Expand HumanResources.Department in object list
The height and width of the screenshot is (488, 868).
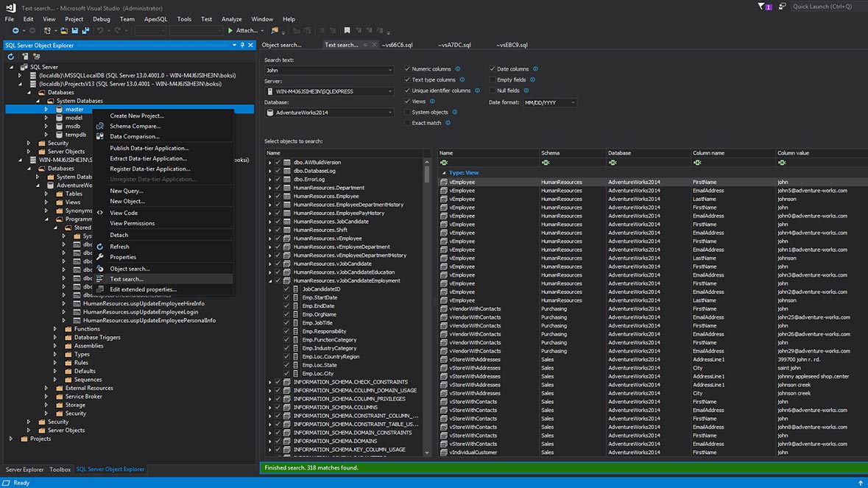(270, 188)
